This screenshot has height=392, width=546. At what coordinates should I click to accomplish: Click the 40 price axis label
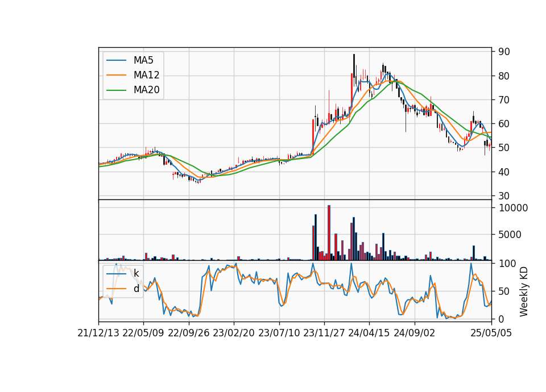pos(504,172)
